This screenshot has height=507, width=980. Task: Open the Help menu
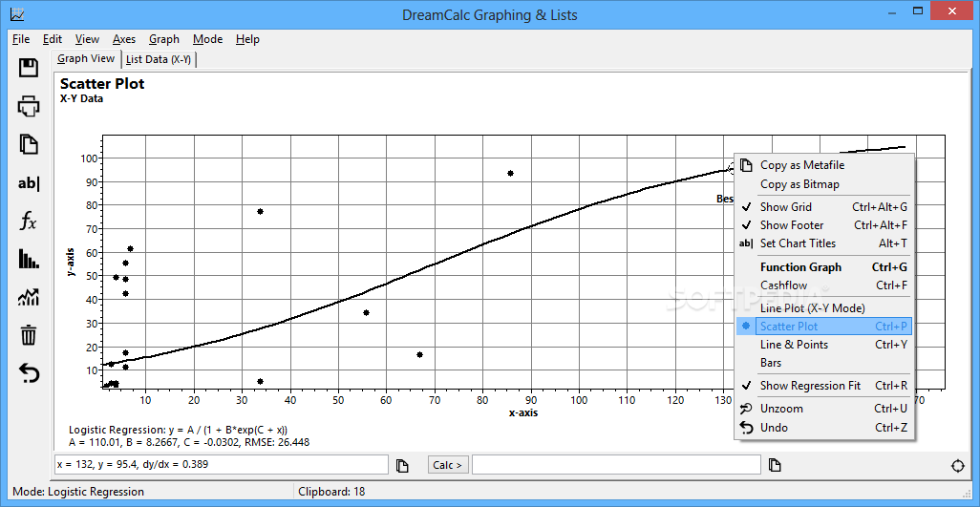pyautogui.click(x=247, y=39)
